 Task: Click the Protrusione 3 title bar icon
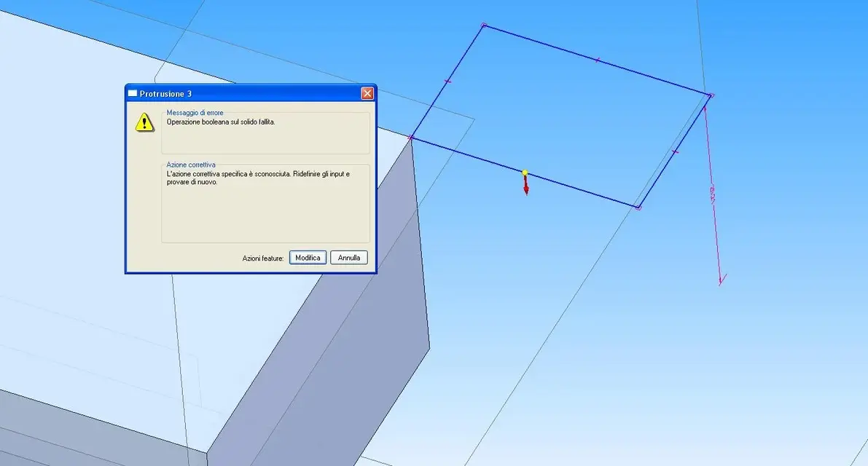(x=133, y=93)
